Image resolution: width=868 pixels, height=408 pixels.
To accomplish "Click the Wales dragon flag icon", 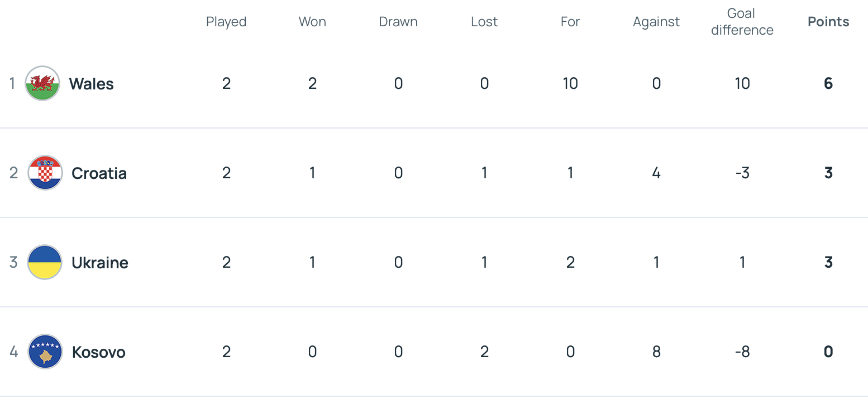I will click(x=42, y=84).
